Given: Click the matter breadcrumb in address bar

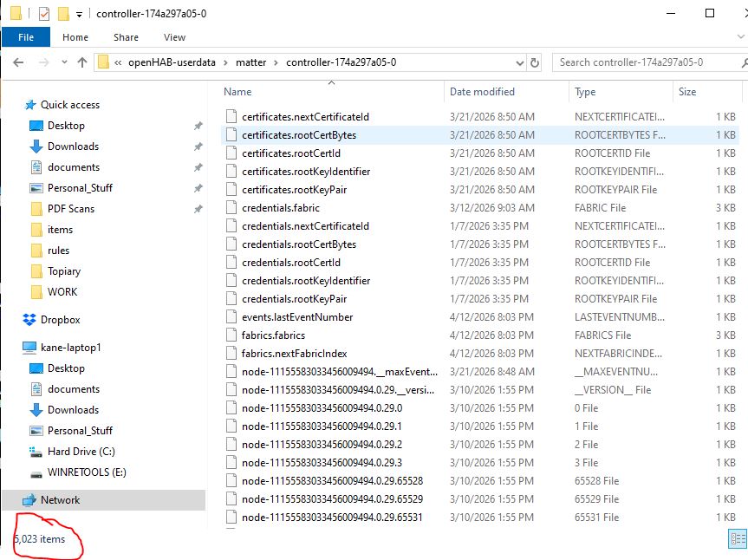Looking at the screenshot, I should (251, 62).
